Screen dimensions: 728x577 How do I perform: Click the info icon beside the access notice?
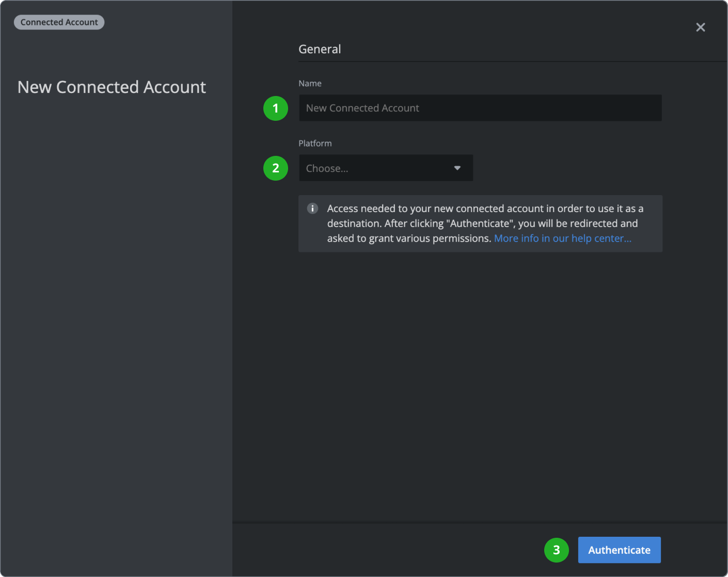pos(312,209)
